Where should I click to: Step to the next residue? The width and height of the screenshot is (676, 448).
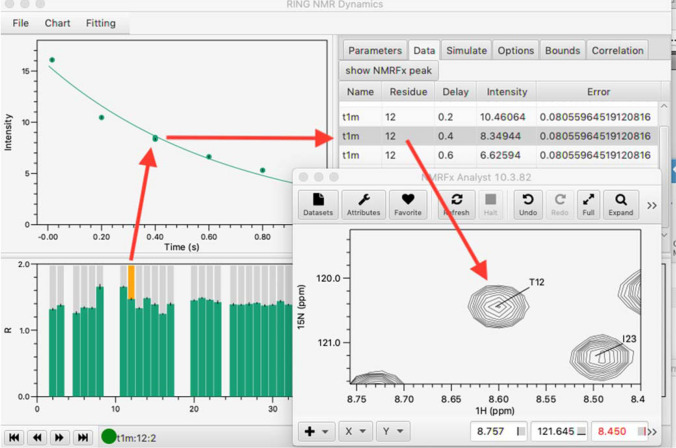coord(60,437)
